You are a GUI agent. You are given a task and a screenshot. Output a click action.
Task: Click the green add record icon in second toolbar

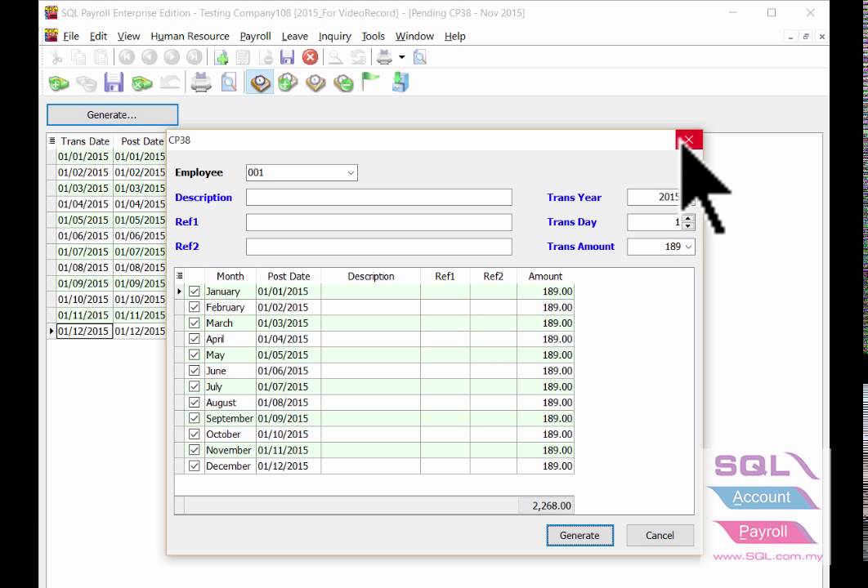[59, 83]
